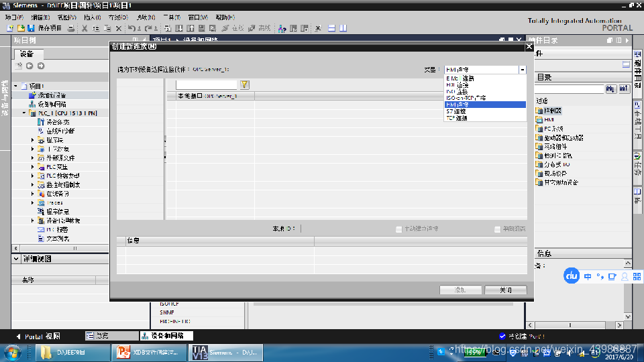Open the Controllers (控制器) catalog folder
This screenshot has height=362, width=644.
tap(548, 111)
